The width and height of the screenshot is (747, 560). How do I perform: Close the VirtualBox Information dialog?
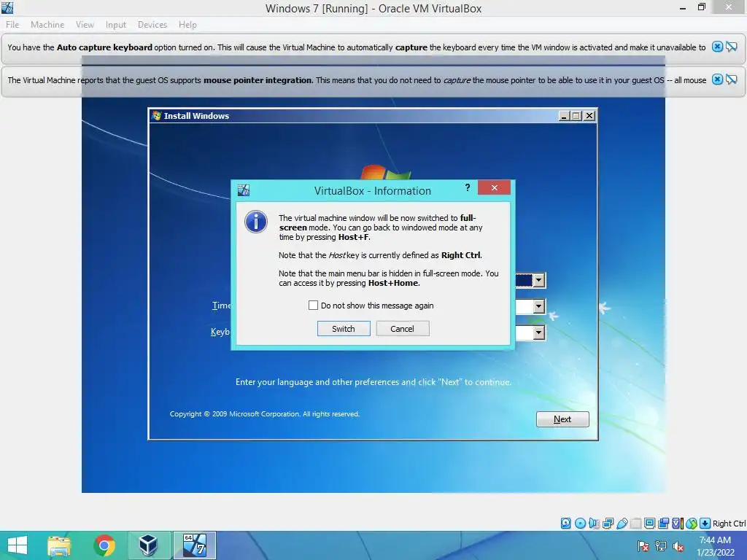tap(494, 187)
